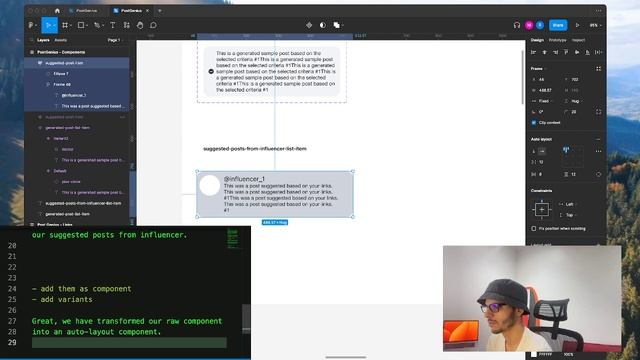Click the headphones audio icon
The height and width of the screenshot is (360, 640).
click(x=517, y=25)
